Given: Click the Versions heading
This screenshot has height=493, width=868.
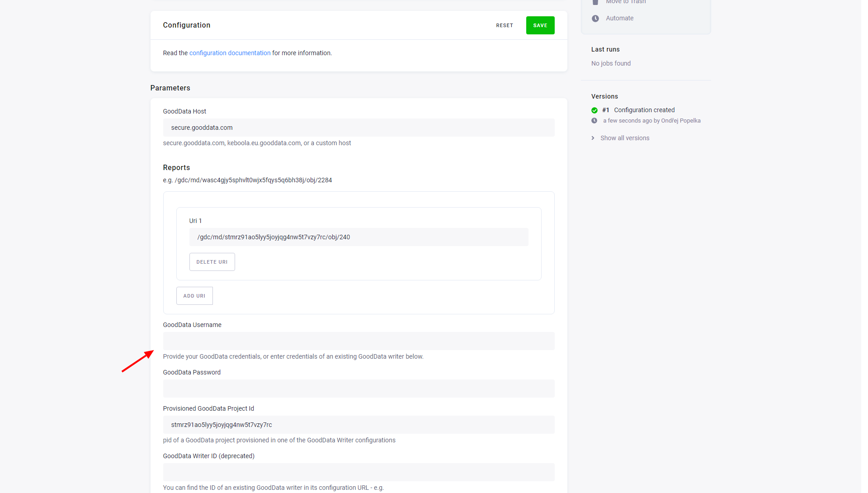Looking at the screenshot, I should [x=604, y=96].
